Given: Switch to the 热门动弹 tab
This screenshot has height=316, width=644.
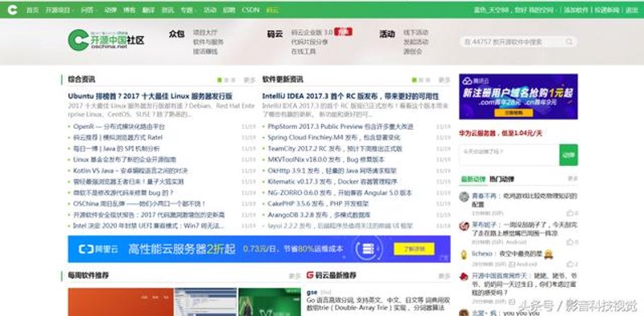Looking at the screenshot, I should (x=502, y=179).
